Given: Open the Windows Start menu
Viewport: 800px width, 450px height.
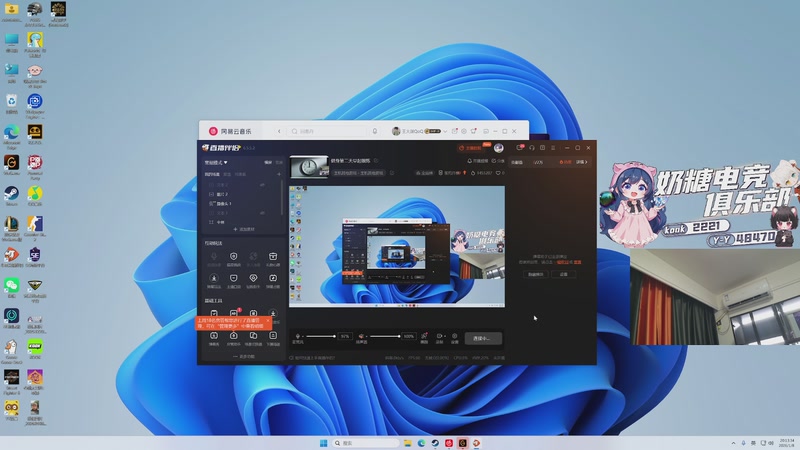Looking at the screenshot, I should (323, 443).
